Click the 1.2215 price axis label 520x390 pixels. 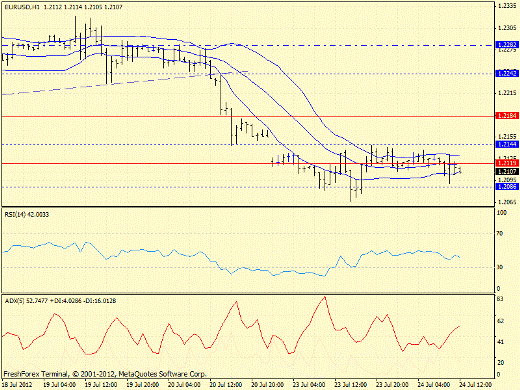click(507, 93)
